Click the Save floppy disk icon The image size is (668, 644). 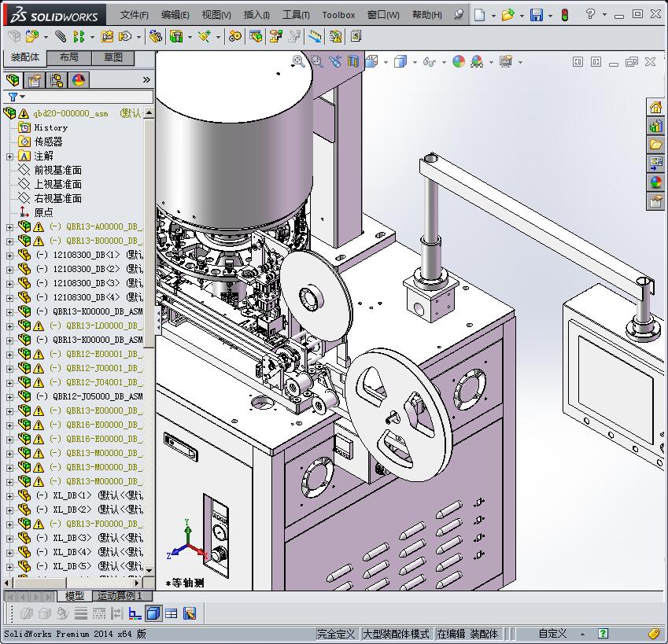pos(536,15)
